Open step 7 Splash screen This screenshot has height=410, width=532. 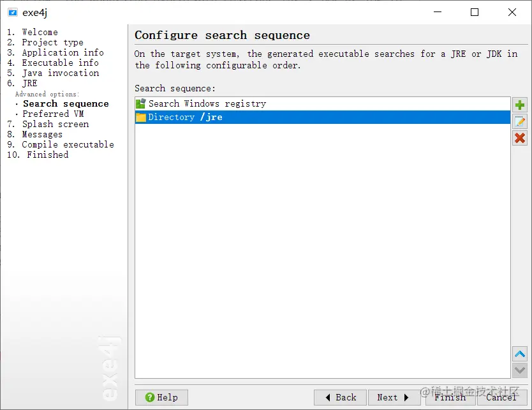tap(48, 124)
